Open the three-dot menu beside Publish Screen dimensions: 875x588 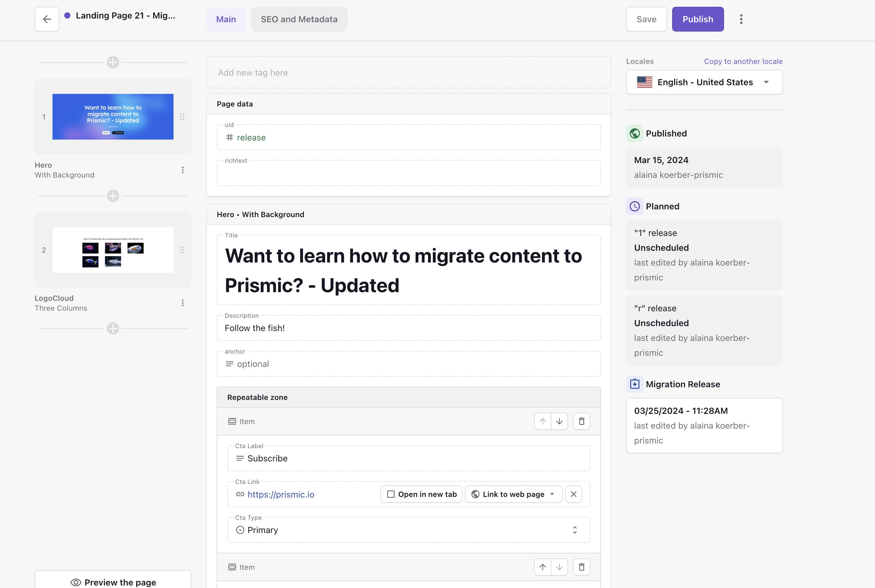click(x=741, y=19)
